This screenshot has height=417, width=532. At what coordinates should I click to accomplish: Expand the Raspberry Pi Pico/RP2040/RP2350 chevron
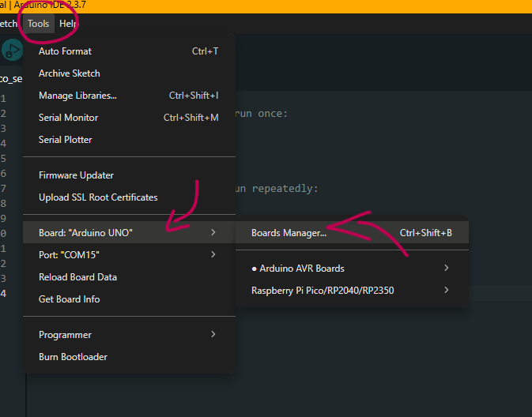447,291
